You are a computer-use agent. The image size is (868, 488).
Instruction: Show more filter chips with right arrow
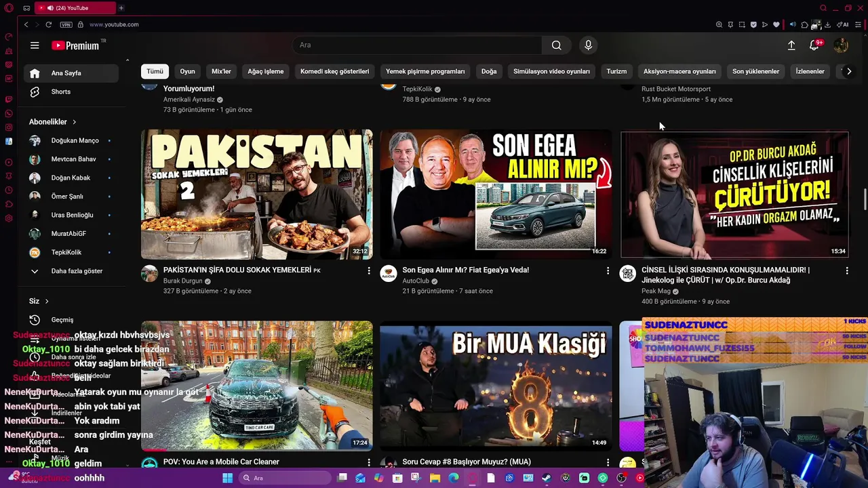click(x=848, y=71)
